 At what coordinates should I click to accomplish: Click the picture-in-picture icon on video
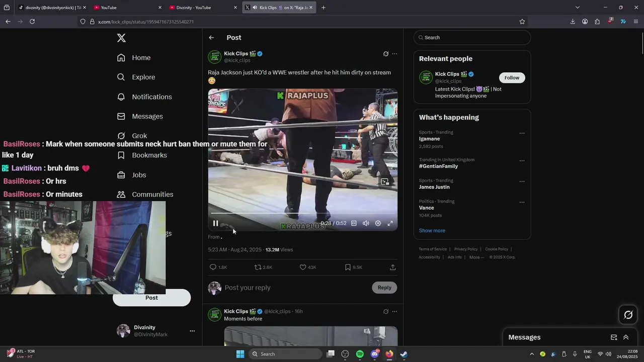coord(384,182)
